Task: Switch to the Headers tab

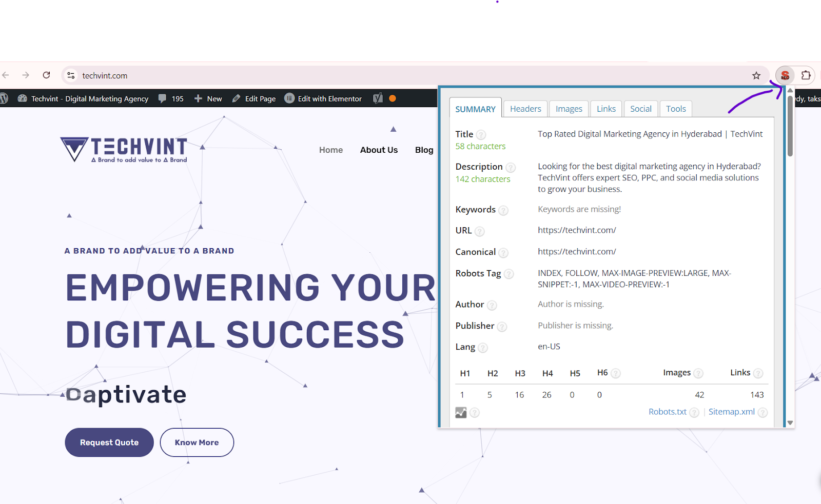Action: click(x=525, y=109)
